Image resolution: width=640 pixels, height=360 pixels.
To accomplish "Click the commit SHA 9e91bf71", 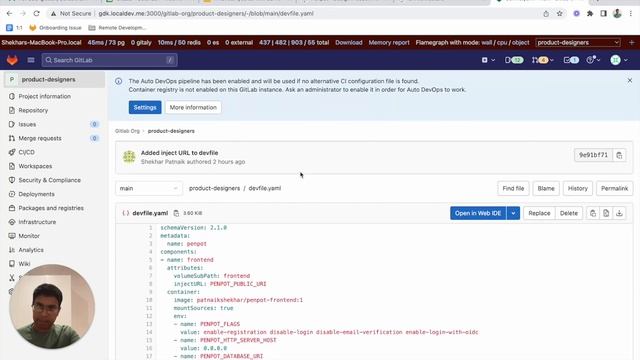I will 593,155.
